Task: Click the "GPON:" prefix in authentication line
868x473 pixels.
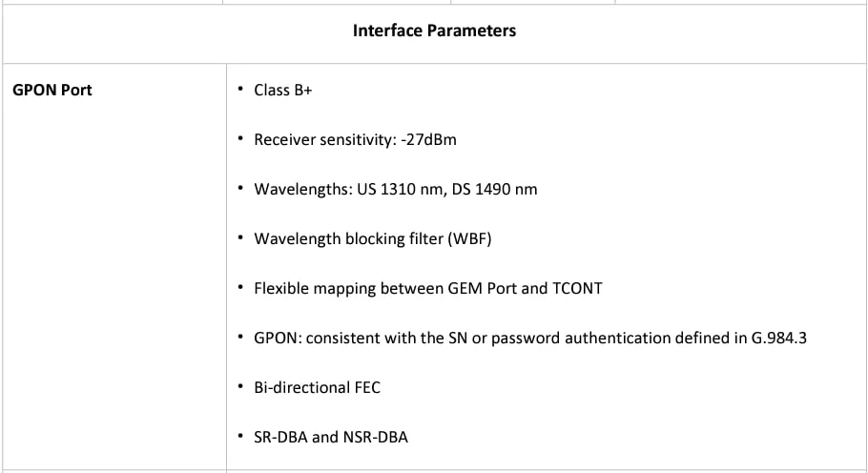Action: 276,338
